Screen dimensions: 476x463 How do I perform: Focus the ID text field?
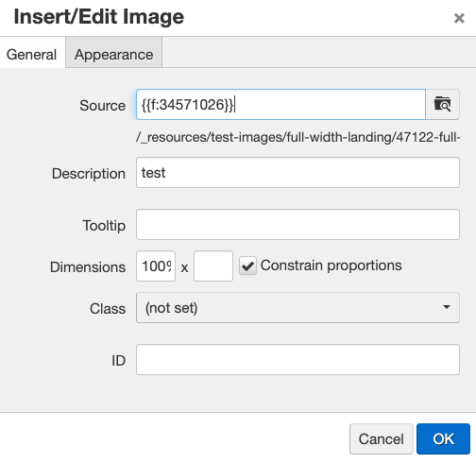(297, 360)
